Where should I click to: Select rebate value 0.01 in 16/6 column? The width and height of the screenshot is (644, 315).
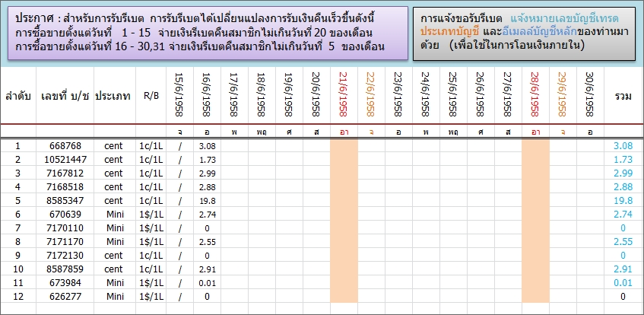[x=207, y=283]
